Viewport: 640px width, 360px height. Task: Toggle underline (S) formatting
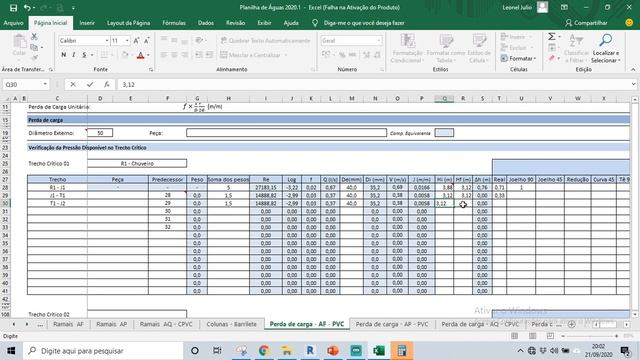coord(84,55)
